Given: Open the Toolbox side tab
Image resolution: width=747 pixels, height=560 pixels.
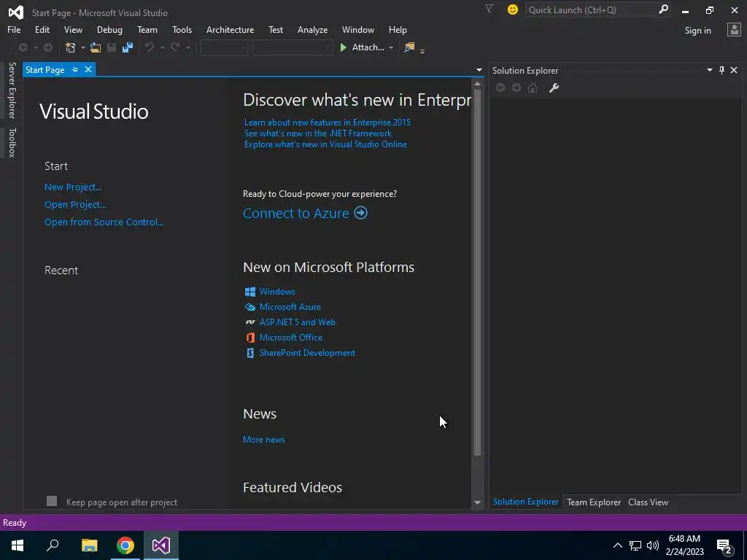Looking at the screenshot, I should pos(12,142).
